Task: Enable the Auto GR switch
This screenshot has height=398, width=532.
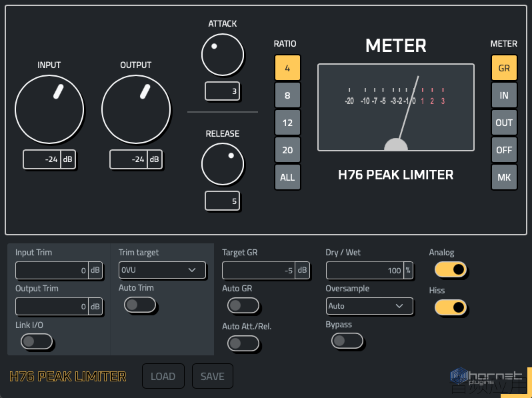Action: (243, 305)
